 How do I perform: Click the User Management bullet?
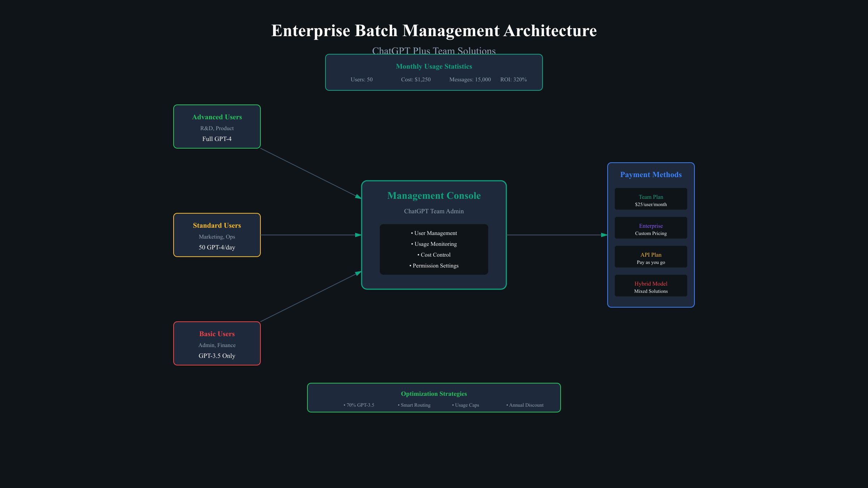click(434, 233)
